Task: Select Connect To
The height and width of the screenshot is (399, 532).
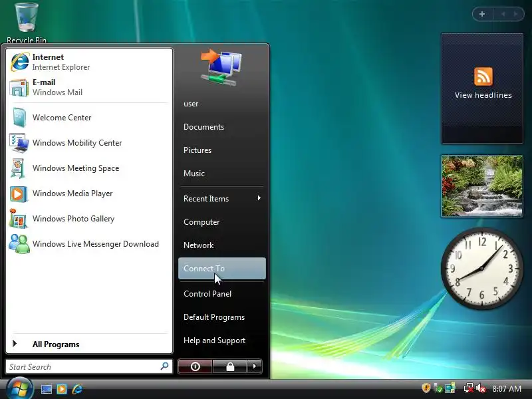Action: point(222,269)
